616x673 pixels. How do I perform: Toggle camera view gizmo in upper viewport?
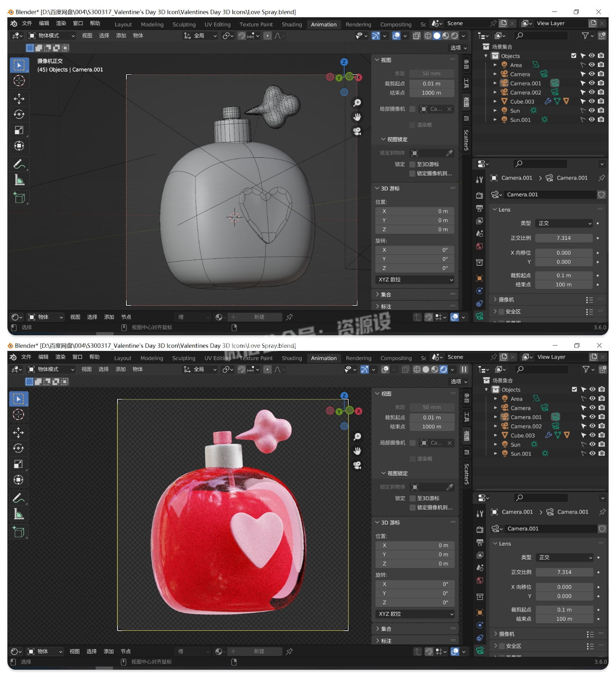click(x=357, y=131)
